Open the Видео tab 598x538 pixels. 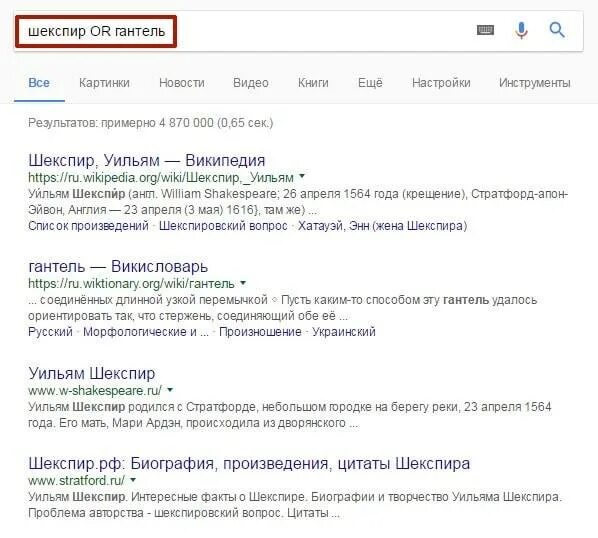click(251, 83)
